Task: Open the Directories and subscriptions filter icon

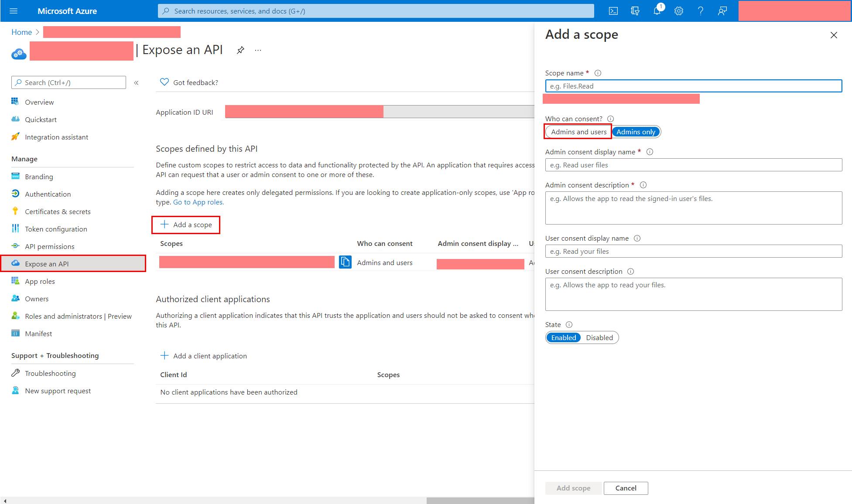Action: pos(635,11)
